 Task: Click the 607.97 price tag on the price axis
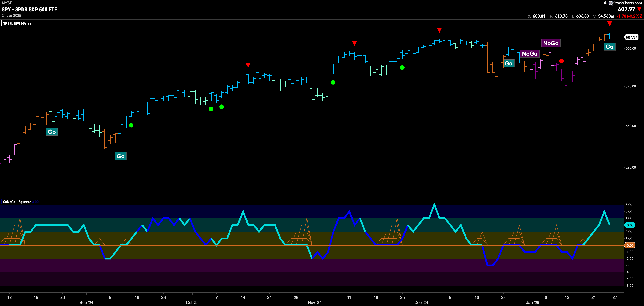(632, 37)
